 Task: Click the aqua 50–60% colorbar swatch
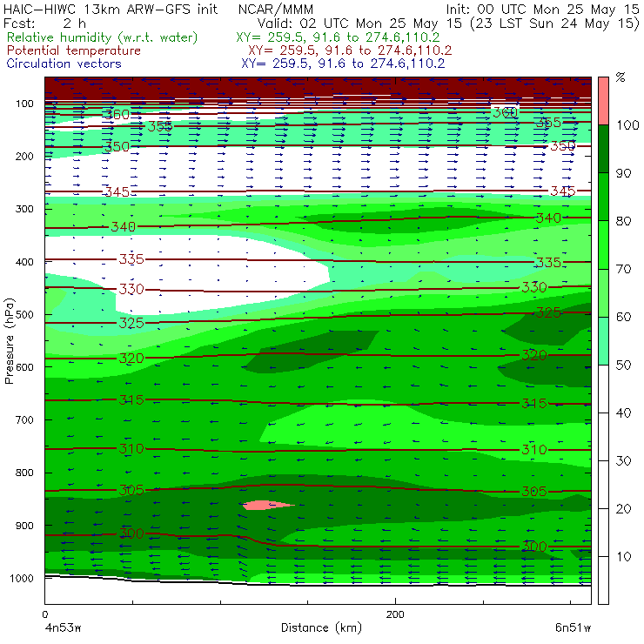coord(603,340)
